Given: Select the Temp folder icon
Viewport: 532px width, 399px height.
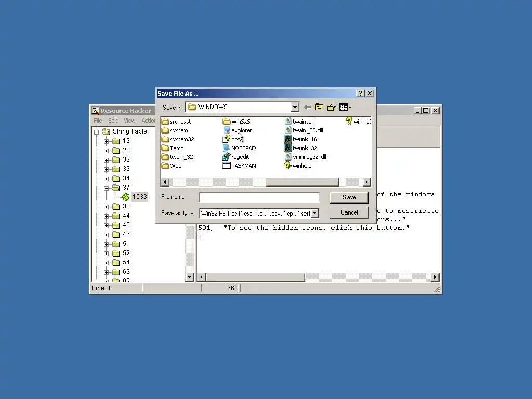Looking at the screenshot, I should [x=165, y=148].
